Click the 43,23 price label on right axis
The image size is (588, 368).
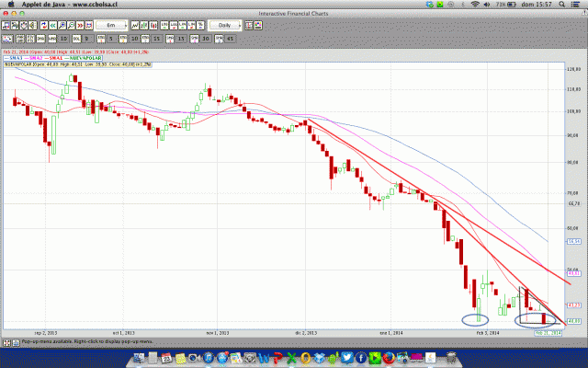point(573,305)
